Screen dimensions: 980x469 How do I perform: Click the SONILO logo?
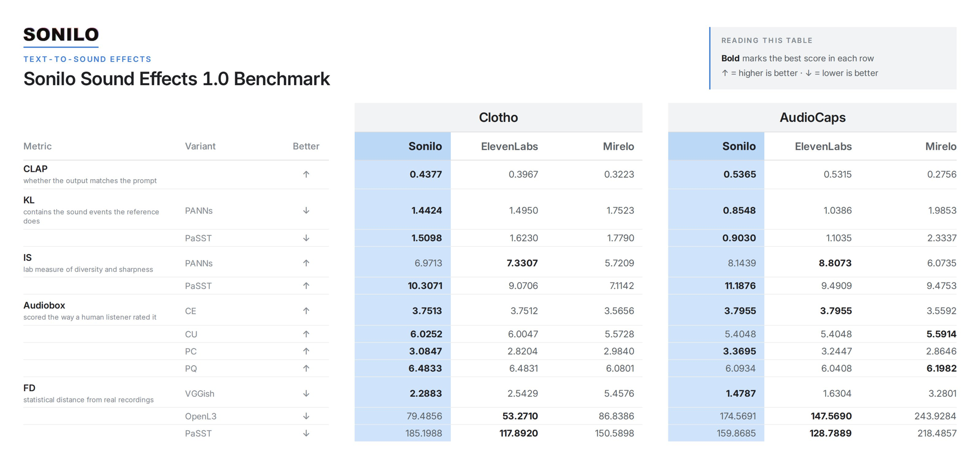tap(61, 35)
